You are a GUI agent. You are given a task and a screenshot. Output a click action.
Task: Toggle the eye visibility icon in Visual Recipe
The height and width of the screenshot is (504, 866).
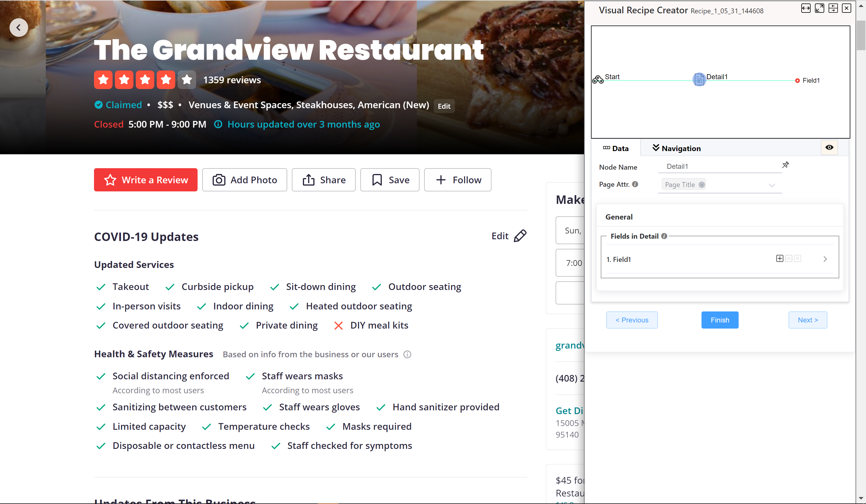click(829, 148)
